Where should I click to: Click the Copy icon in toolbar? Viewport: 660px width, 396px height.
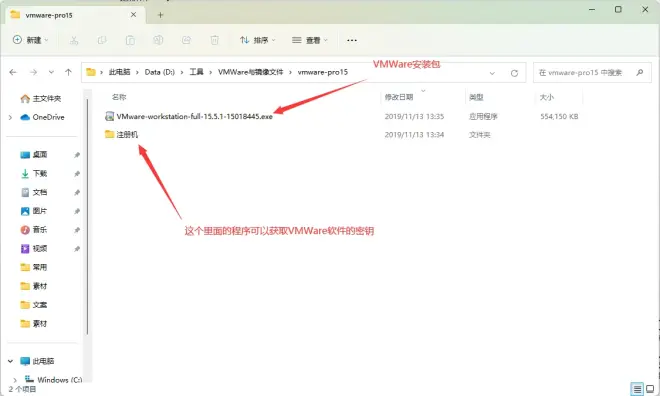click(x=102, y=40)
